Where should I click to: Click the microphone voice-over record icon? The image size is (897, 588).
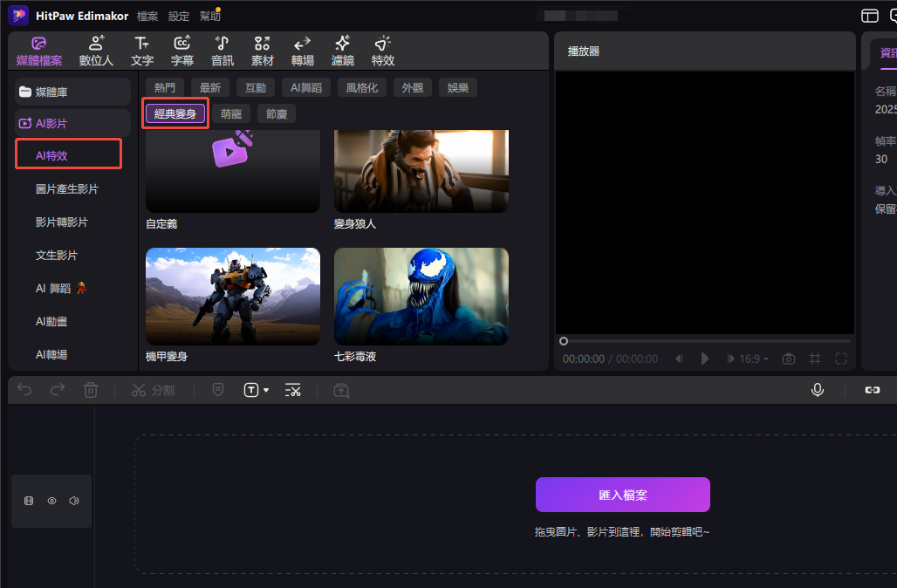818,390
